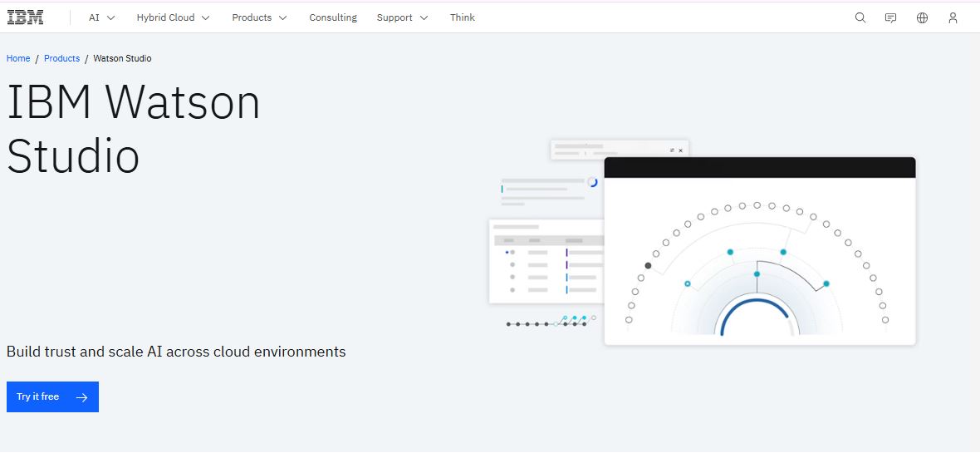Click the IBM Watson Studio heading

pos(134,129)
